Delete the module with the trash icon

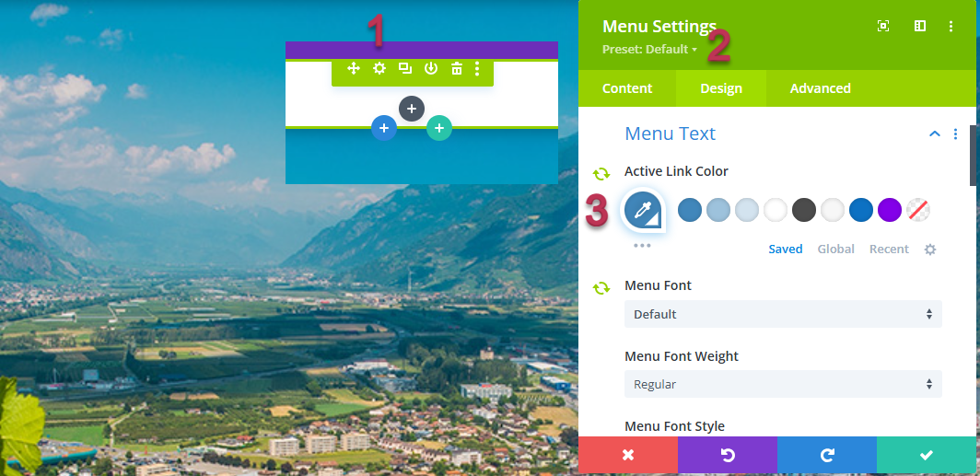[x=457, y=69]
